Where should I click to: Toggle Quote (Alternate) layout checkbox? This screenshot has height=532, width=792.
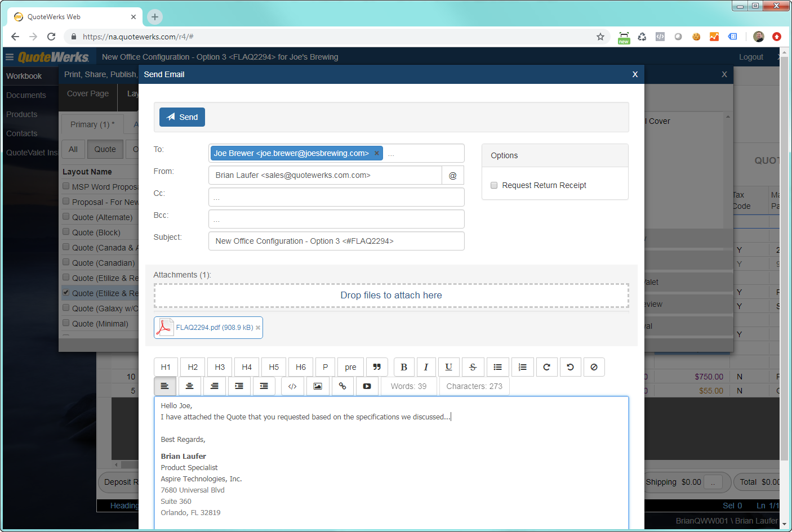(x=66, y=217)
